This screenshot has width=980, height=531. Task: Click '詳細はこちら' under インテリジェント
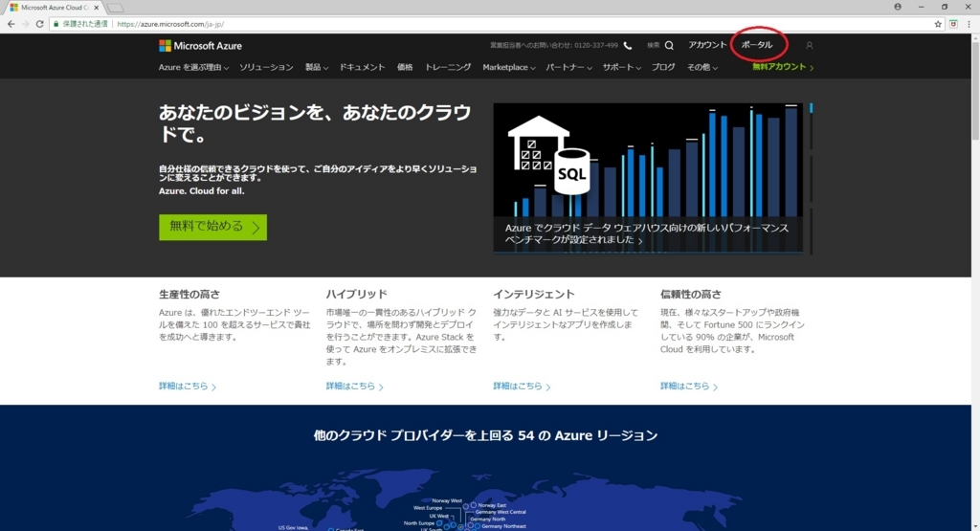pyautogui.click(x=522, y=387)
